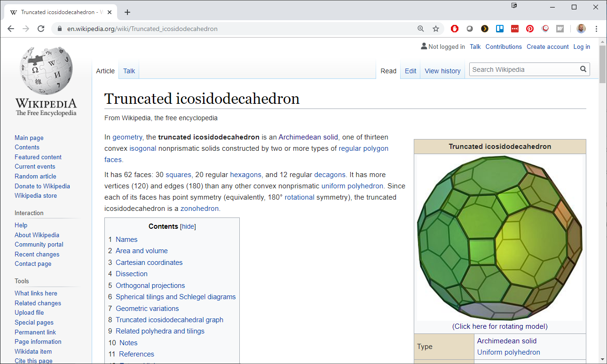
Task: Open site info via the padlock icon
Action: [x=59, y=29]
